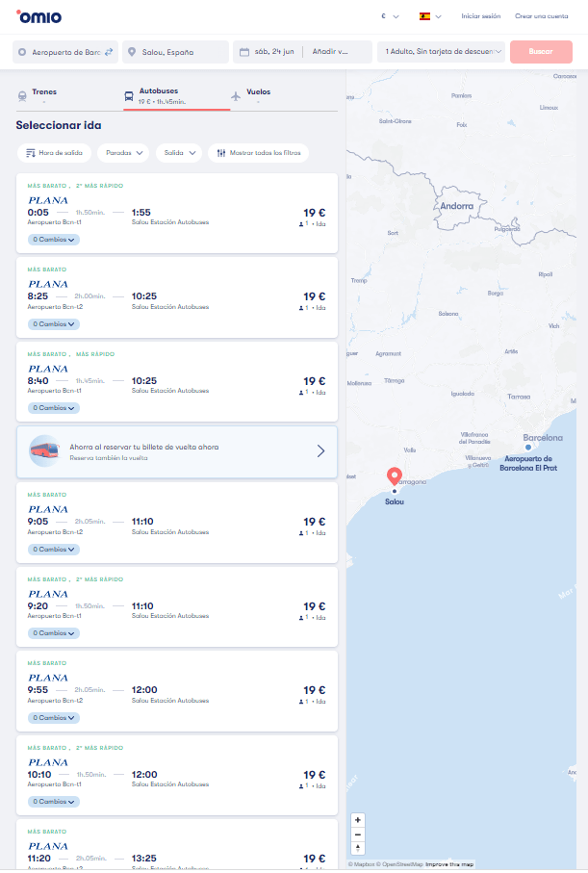588x873 pixels.
Task: Click the Buscar button
Action: (x=541, y=52)
